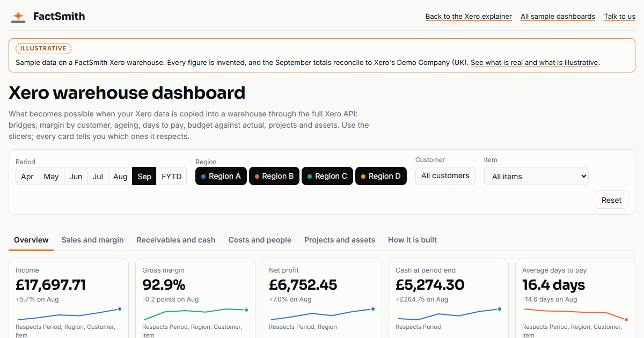Click the Gross margin value 92.9%
The height and width of the screenshot is (338, 644).
coord(164,285)
